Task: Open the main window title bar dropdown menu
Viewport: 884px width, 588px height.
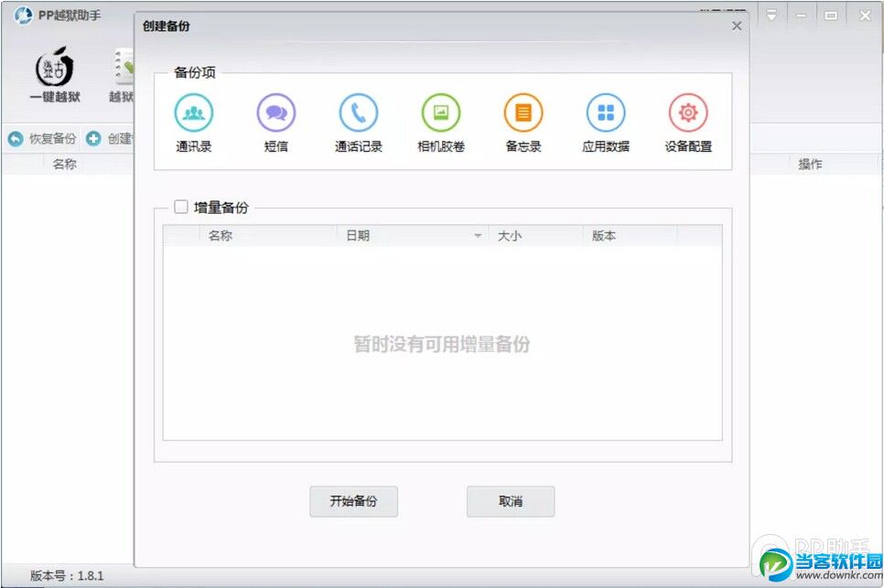Action: [x=771, y=16]
